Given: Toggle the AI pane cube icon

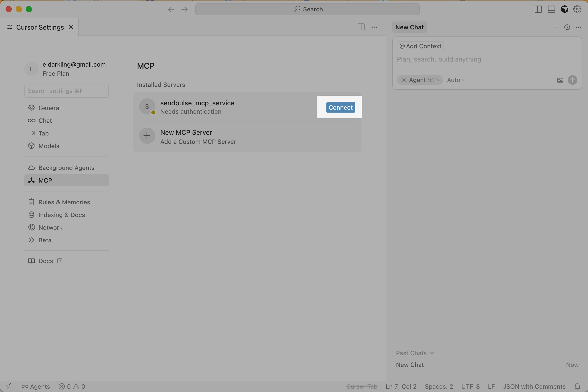Looking at the screenshot, I should pyautogui.click(x=564, y=9).
